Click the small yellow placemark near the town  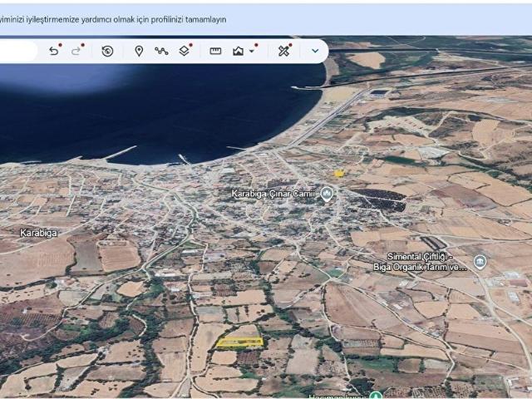[x=339, y=174]
